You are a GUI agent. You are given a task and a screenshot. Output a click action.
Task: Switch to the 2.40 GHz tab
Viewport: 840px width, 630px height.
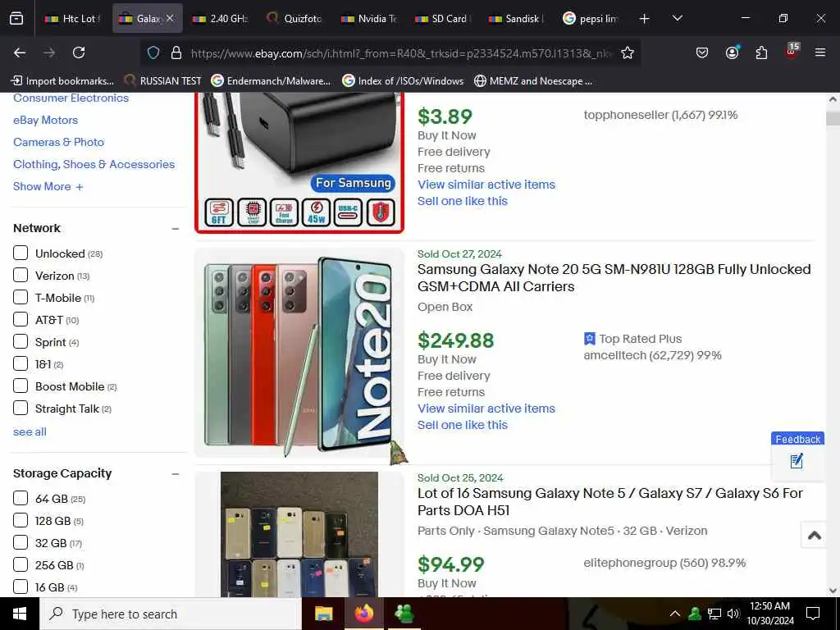coord(221,19)
